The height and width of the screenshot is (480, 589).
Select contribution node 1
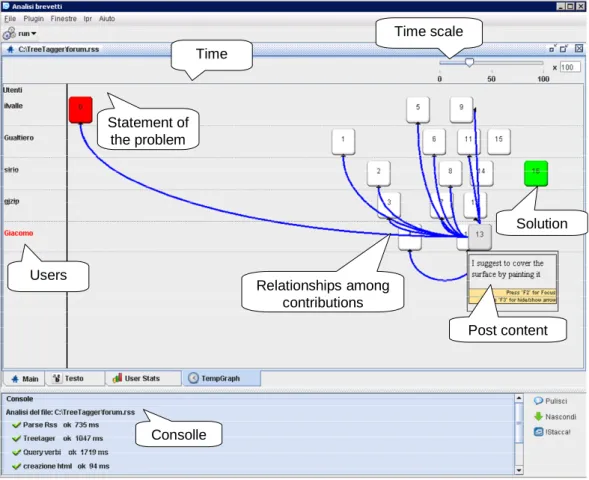(x=343, y=141)
